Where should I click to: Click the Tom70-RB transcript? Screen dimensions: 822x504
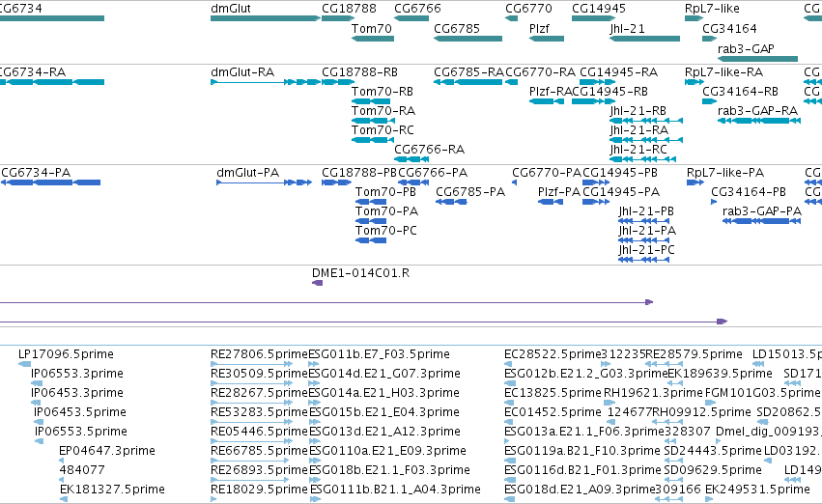pyautogui.click(x=371, y=101)
